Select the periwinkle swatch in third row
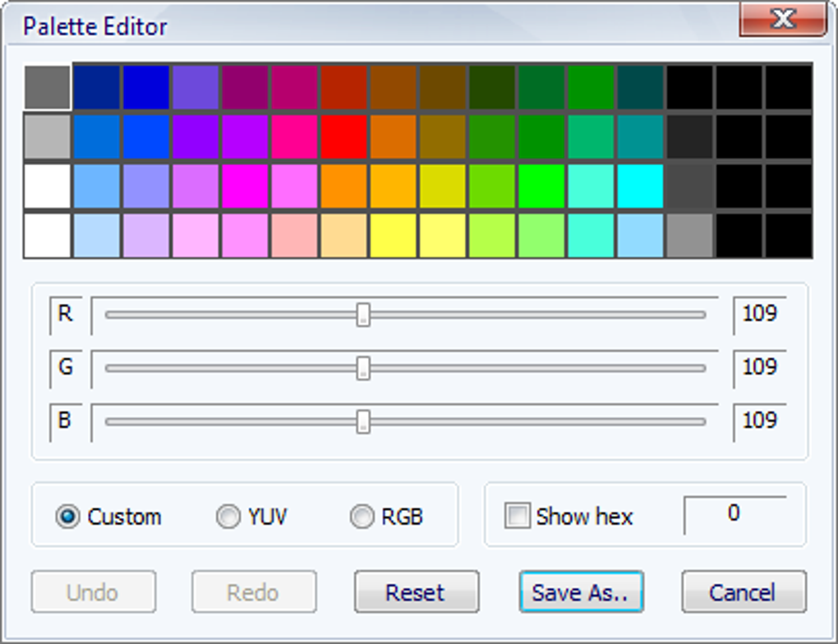 (x=146, y=186)
